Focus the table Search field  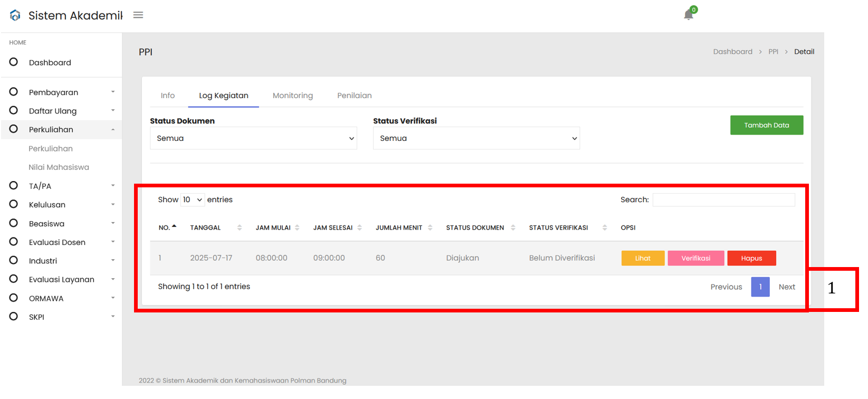pos(724,199)
